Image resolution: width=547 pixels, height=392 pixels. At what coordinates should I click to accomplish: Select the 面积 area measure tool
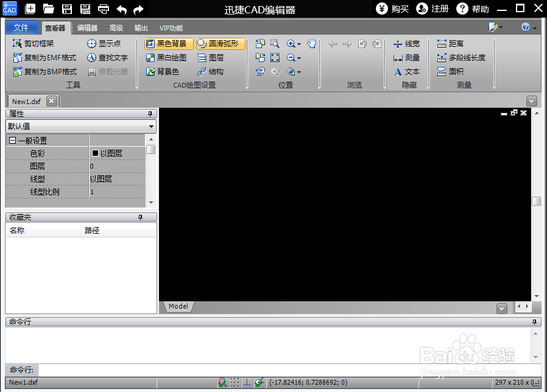point(450,71)
